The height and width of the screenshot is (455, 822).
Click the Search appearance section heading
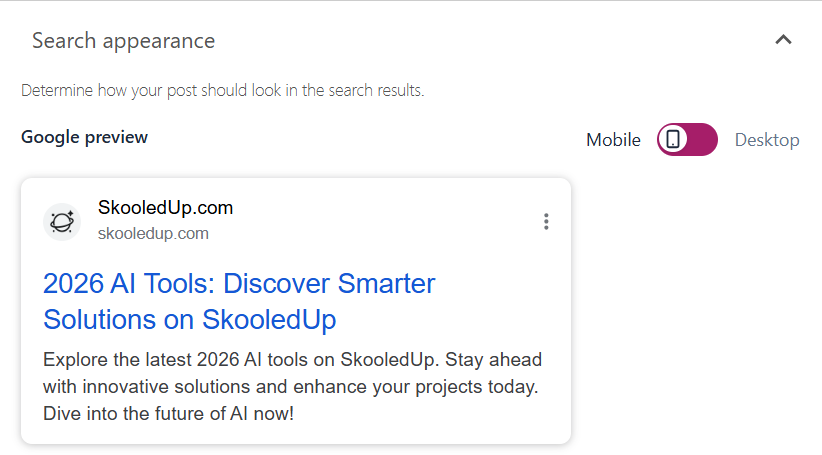pyautogui.click(x=123, y=41)
